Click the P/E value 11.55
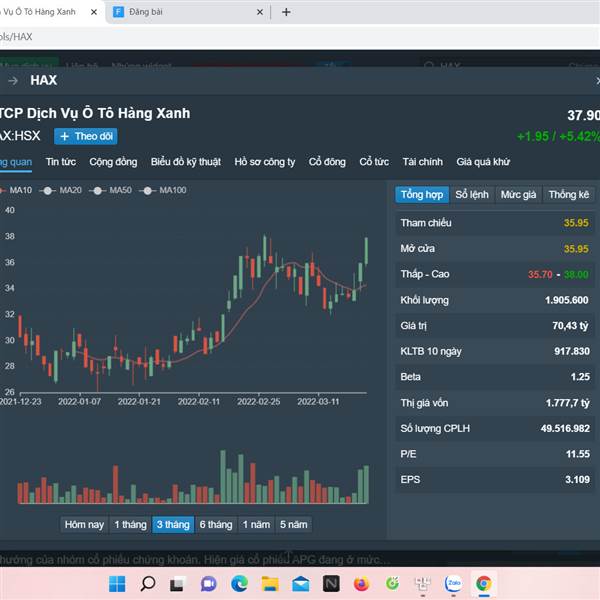600x600 pixels. pyautogui.click(x=578, y=454)
